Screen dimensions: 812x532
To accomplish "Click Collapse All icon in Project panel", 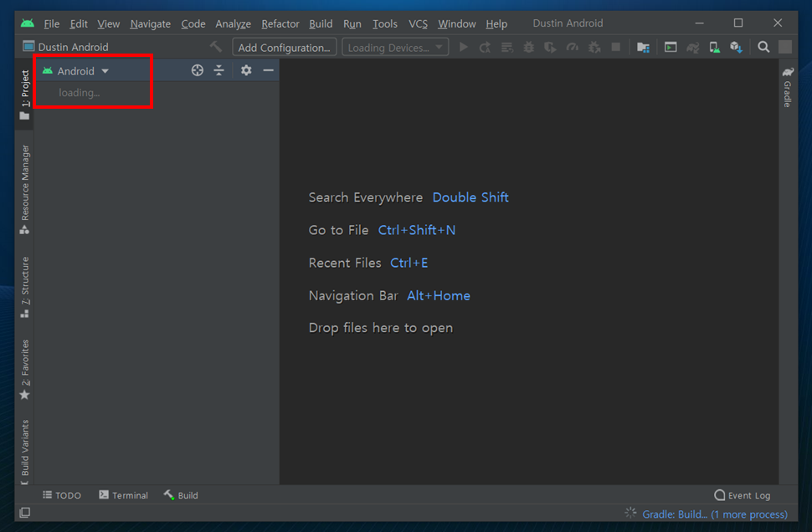I will coord(219,70).
